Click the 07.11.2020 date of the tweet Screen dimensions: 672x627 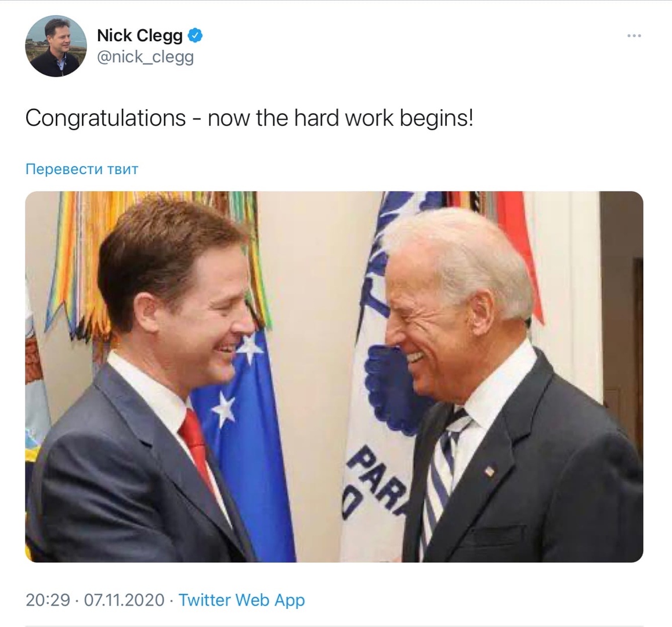(124, 600)
